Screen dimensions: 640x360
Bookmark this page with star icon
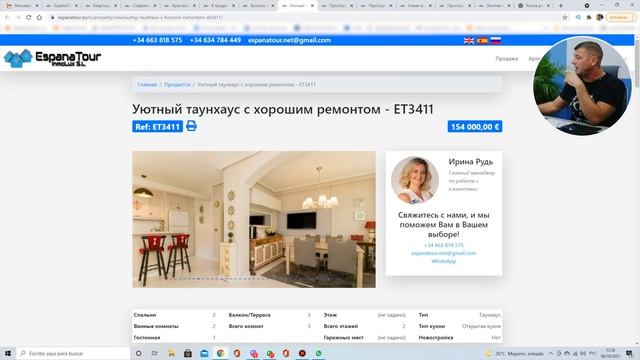tap(565, 18)
